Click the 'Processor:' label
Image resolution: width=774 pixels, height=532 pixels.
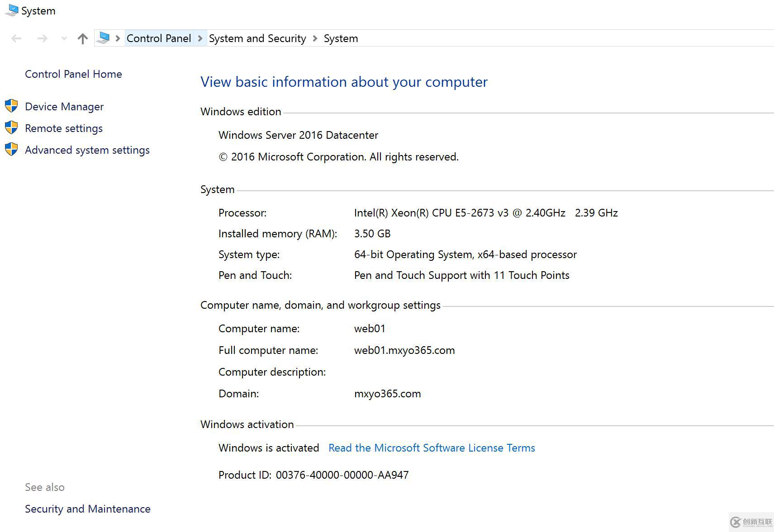click(242, 213)
